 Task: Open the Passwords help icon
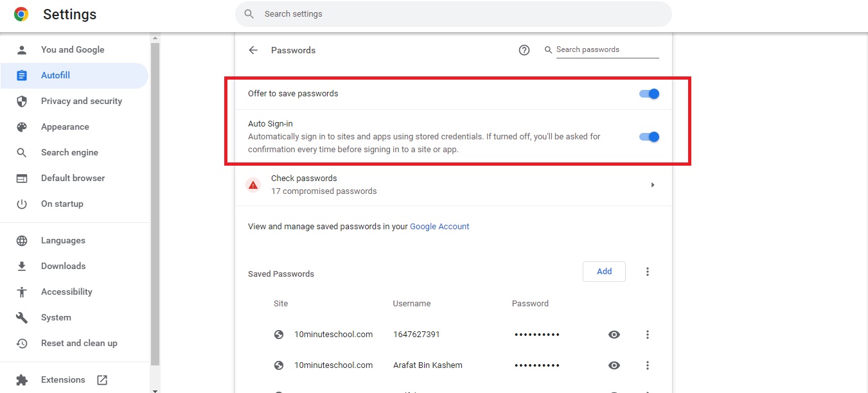coord(524,49)
